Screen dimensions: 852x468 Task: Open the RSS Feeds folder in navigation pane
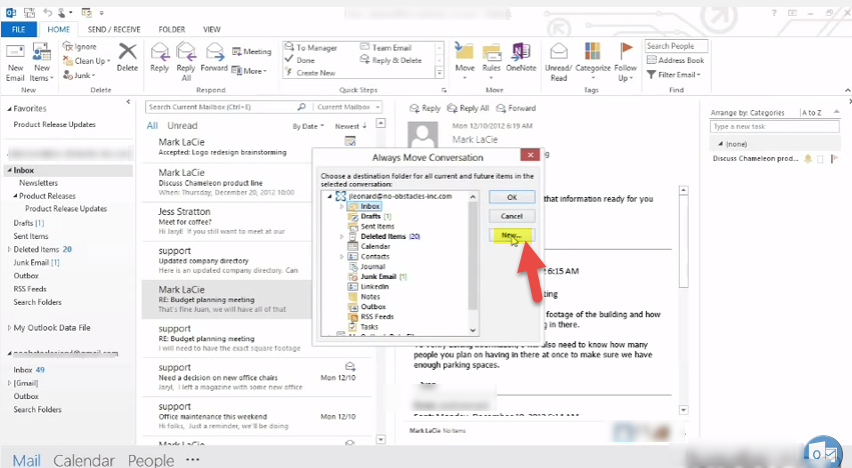coord(30,289)
